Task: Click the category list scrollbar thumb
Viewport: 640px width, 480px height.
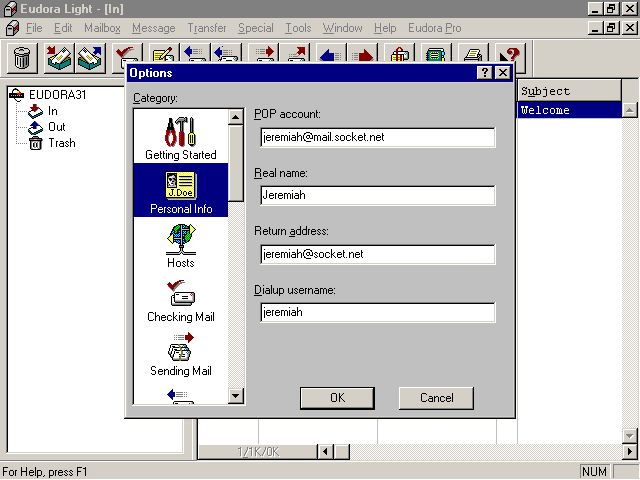Action: click(236, 163)
